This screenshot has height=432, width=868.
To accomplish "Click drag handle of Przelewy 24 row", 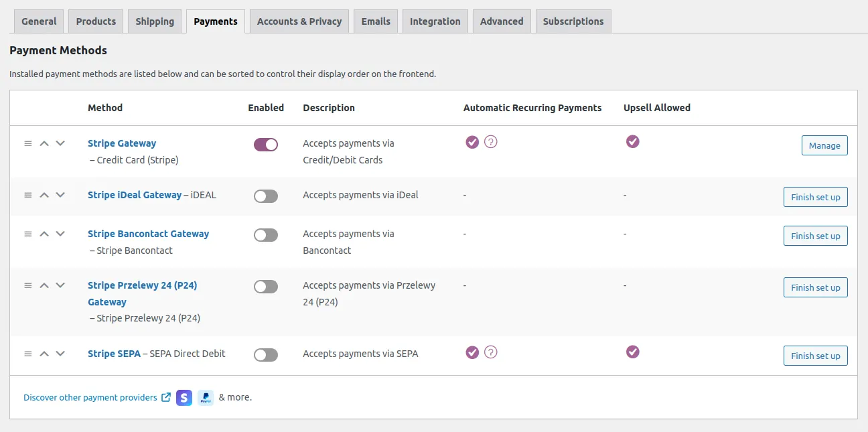I will click(28, 285).
